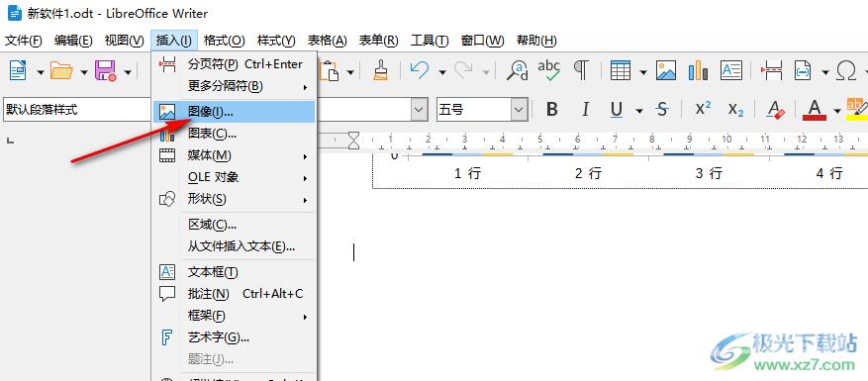
Task: Expand the Open folder dropdown arrow
Action: pos(83,72)
